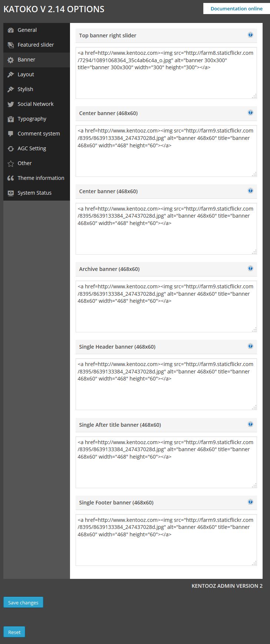The height and width of the screenshot is (644, 270).
Task: Click the General palette icon in sidebar
Action: click(11, 30)
